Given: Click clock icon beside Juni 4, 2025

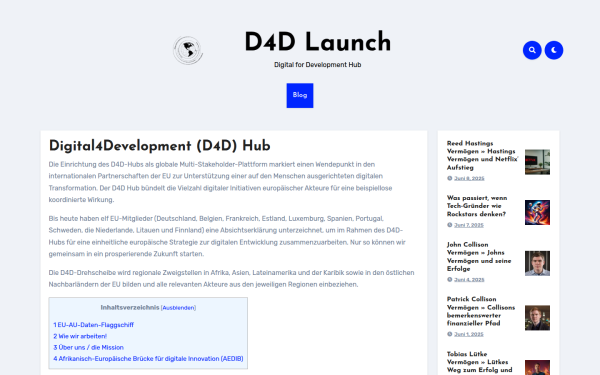Looking at the screenshot, I should pyautogui.click(x=450, y=280).
